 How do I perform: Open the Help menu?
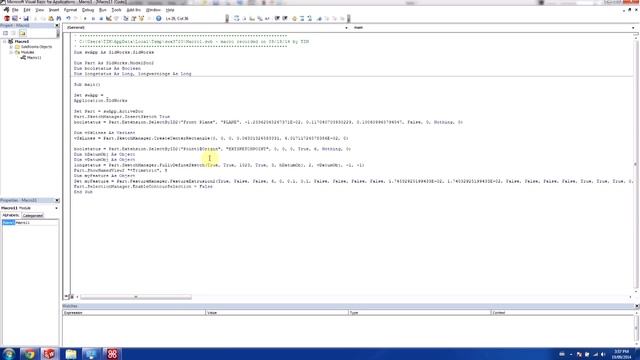pyautogui.click(x=170, y=10)
